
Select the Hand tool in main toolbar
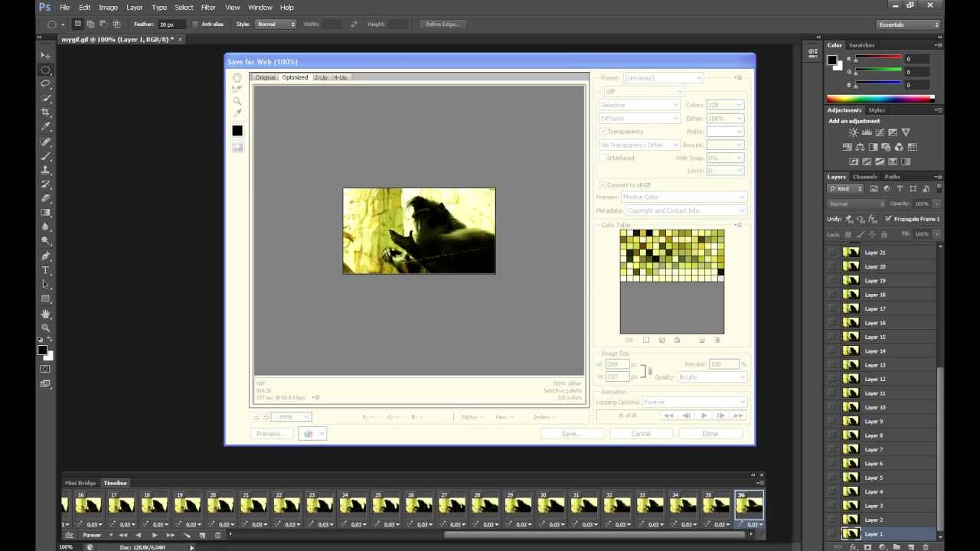pos(46,313)
